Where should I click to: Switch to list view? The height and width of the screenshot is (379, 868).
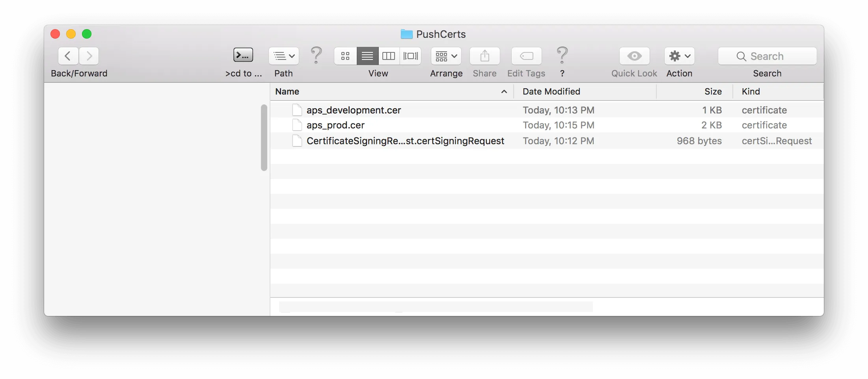367,56
